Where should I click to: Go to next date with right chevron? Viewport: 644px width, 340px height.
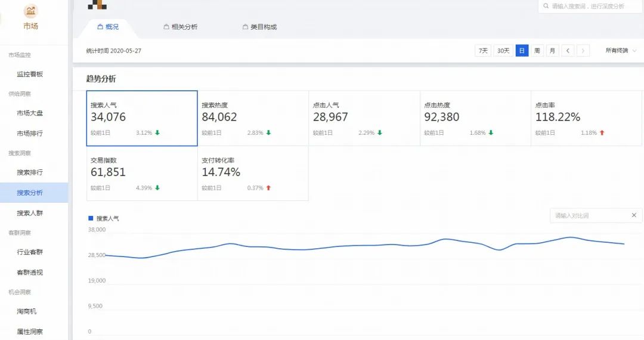point(583,51)
